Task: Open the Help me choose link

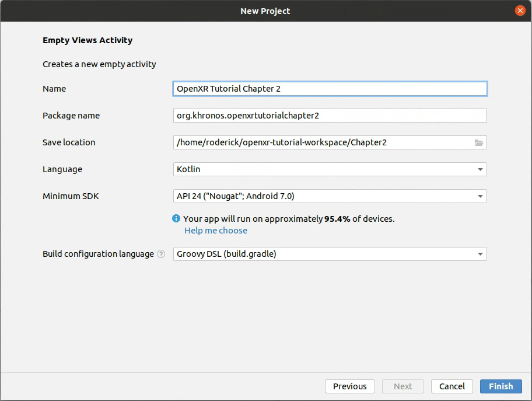Action: [216, 231]
